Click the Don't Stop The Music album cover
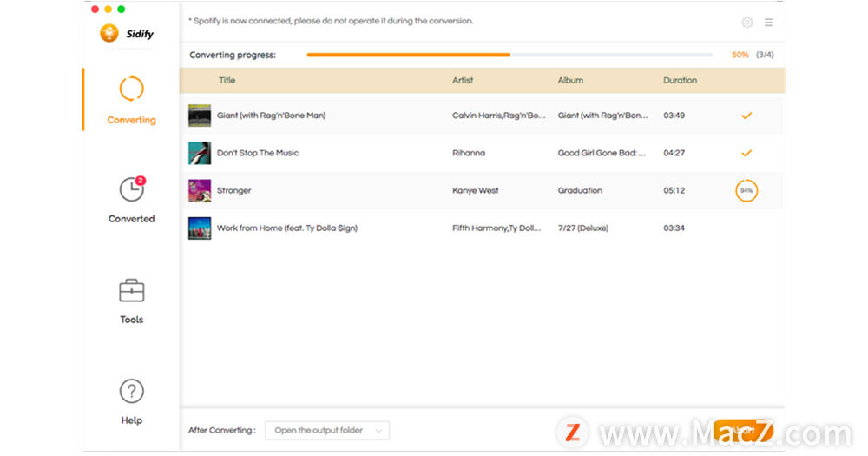The height and width of the screenshot is (456, 868). 200,153
